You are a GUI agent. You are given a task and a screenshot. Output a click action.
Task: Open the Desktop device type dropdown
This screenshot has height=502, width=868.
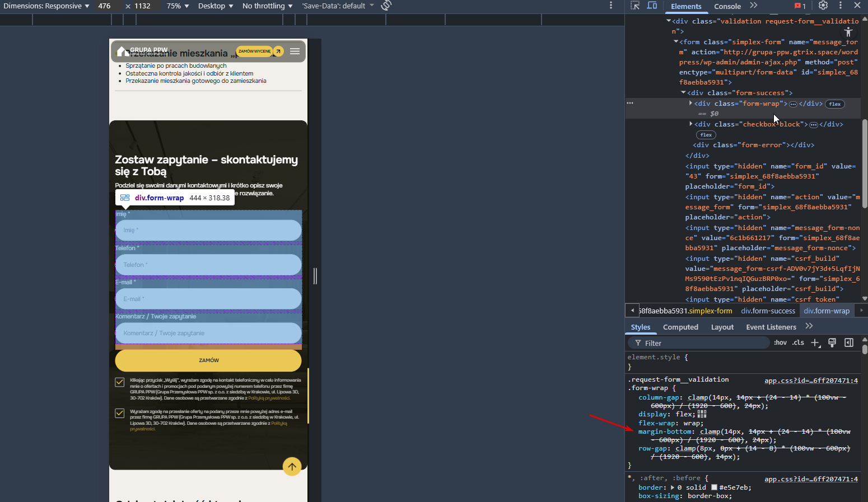216,6
